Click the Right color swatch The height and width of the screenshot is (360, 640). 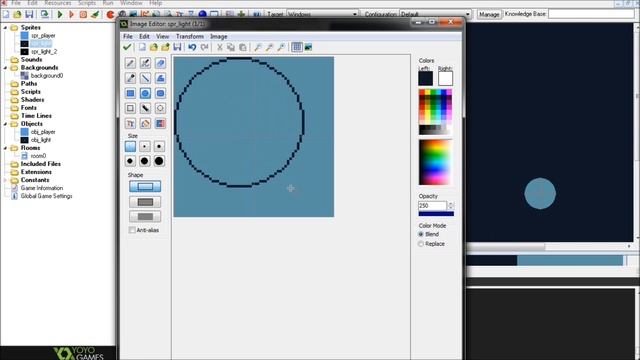pos(445,78)
